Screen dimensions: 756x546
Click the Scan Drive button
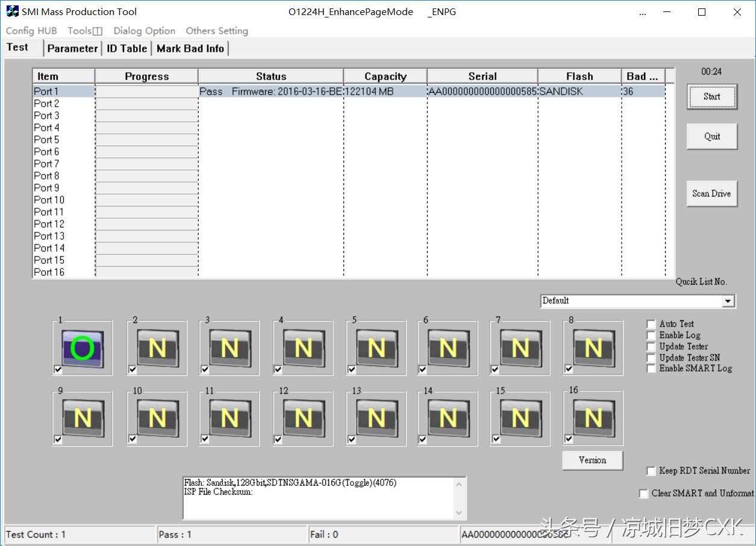click(712, 194)
